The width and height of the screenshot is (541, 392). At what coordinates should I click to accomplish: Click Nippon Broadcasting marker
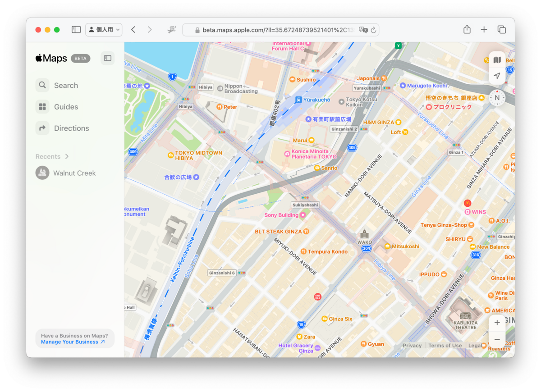pos(220,88)
